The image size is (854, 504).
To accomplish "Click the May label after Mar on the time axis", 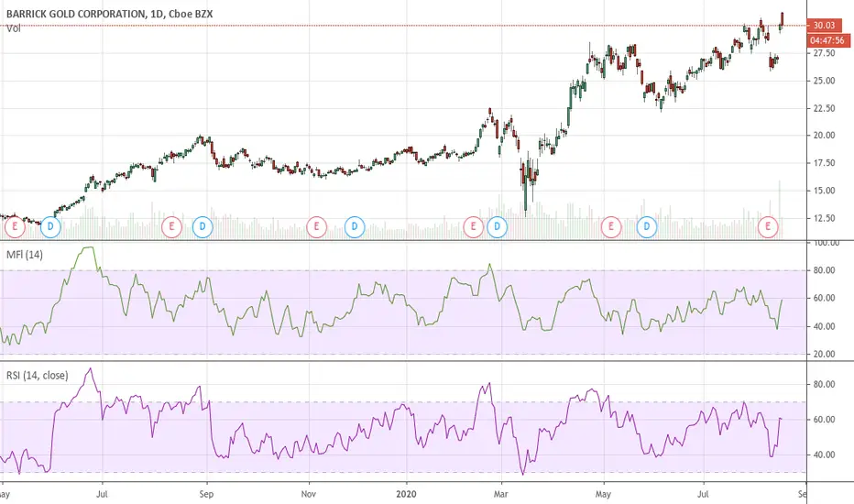I will pyautogui.click(x=603, y=494).
